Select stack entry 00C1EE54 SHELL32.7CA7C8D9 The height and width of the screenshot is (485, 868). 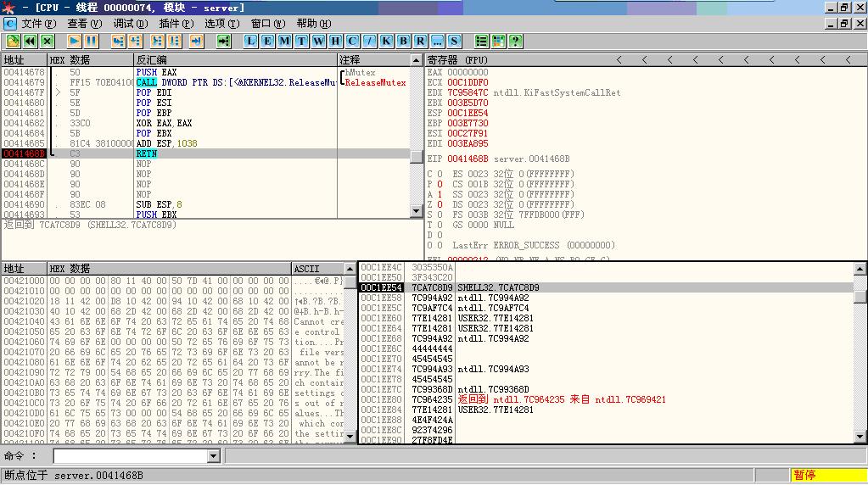point(606,287)
